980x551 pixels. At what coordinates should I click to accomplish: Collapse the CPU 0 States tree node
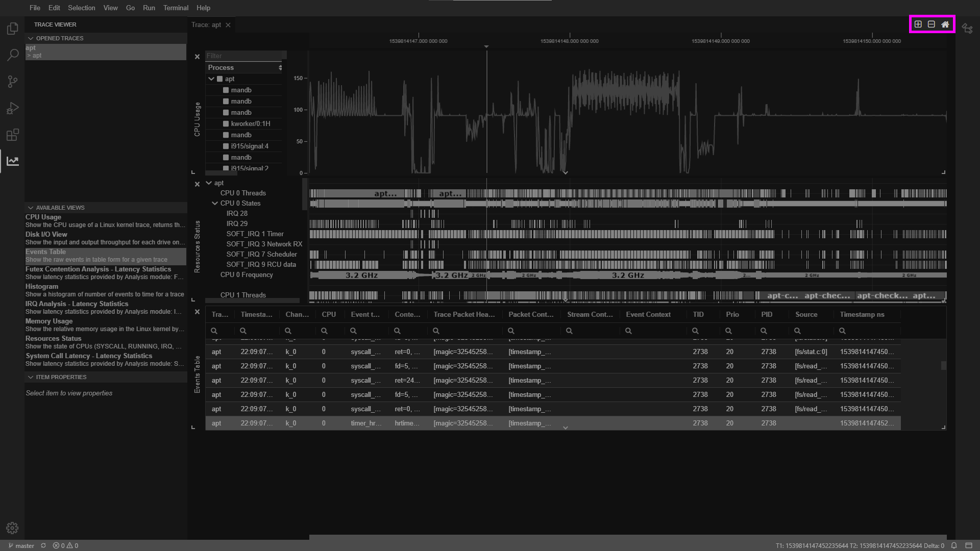[215, 203]
